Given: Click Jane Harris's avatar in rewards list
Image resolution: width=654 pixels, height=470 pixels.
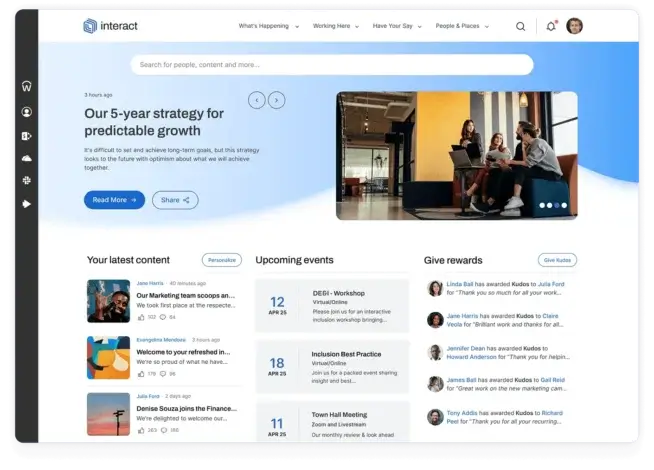Looking at the screenshot, I should [x=435, y=320].
